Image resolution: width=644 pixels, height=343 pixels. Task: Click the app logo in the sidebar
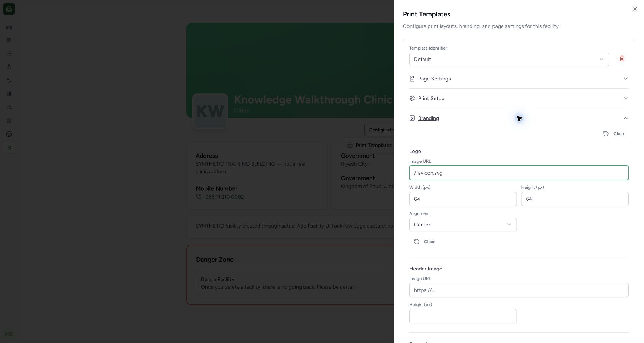(x=9, y=9)
